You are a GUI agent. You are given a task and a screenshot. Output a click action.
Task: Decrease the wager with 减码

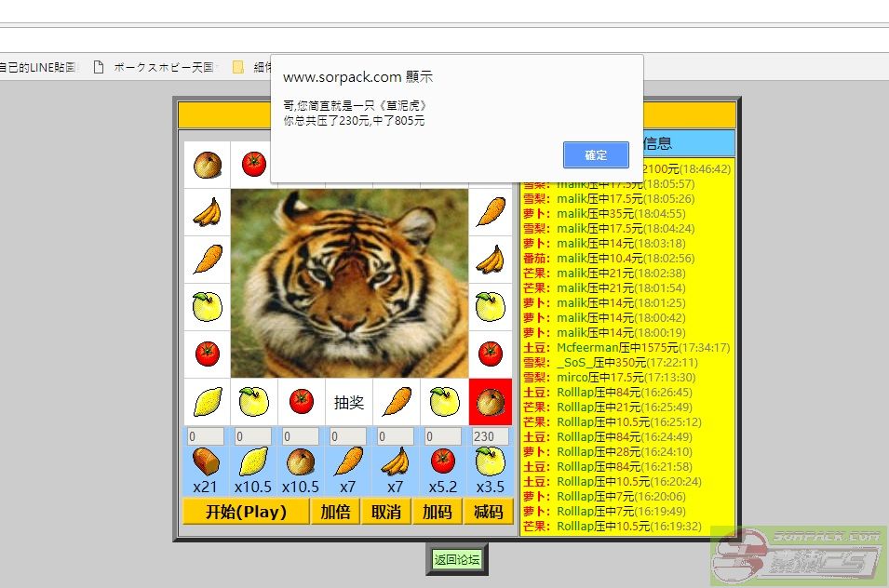pyautogui.click(x=488, y=512)
